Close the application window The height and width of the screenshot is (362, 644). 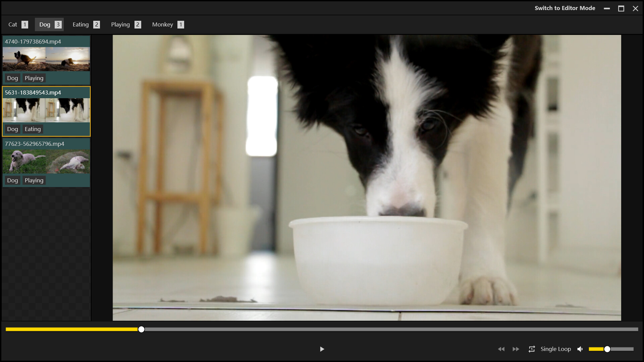coord(635,8)
